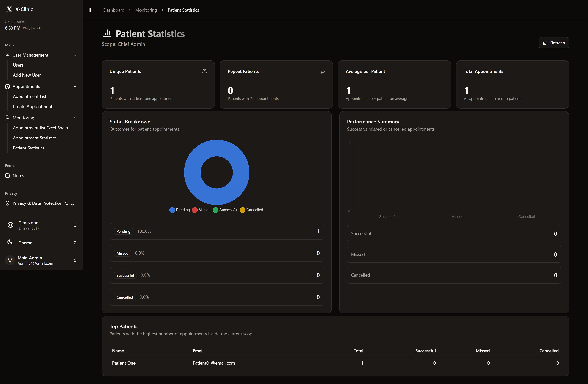The width and height of the screenshot is (588, 384).
Task: Click the Patient Statistics bar chart icon
Action: 106,33
